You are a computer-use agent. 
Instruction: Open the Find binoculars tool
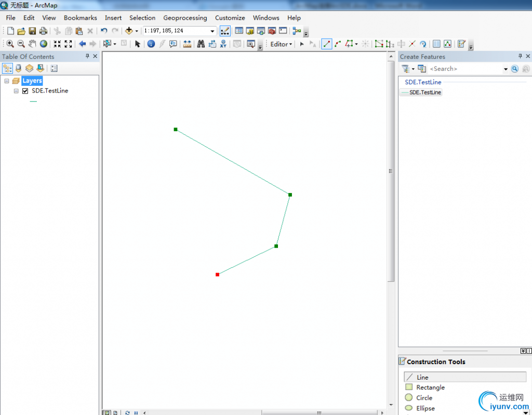pos(201,44)
